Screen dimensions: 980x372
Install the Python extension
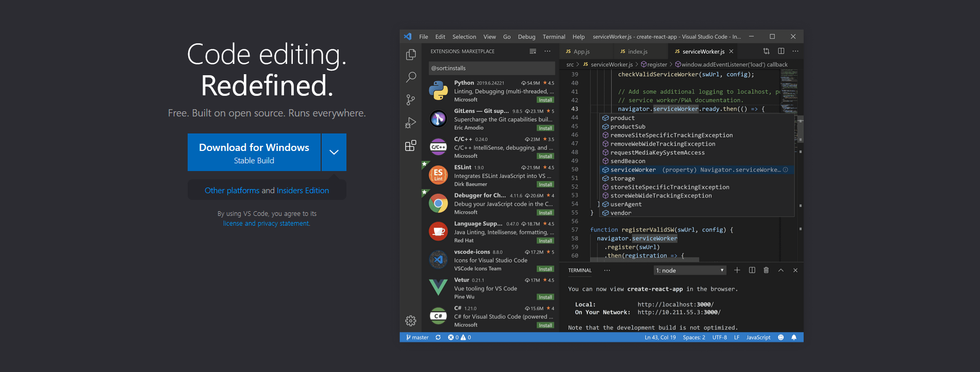[545, 100]
